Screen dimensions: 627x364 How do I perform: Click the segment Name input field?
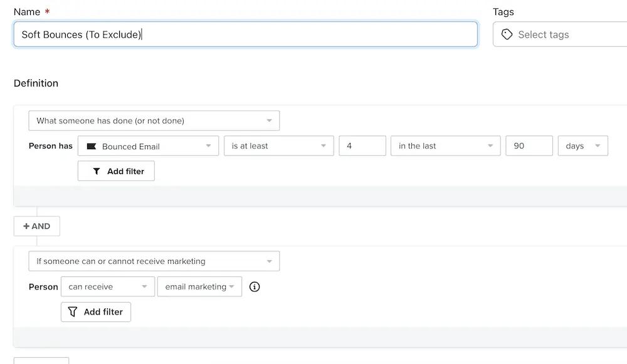[246, 34]
